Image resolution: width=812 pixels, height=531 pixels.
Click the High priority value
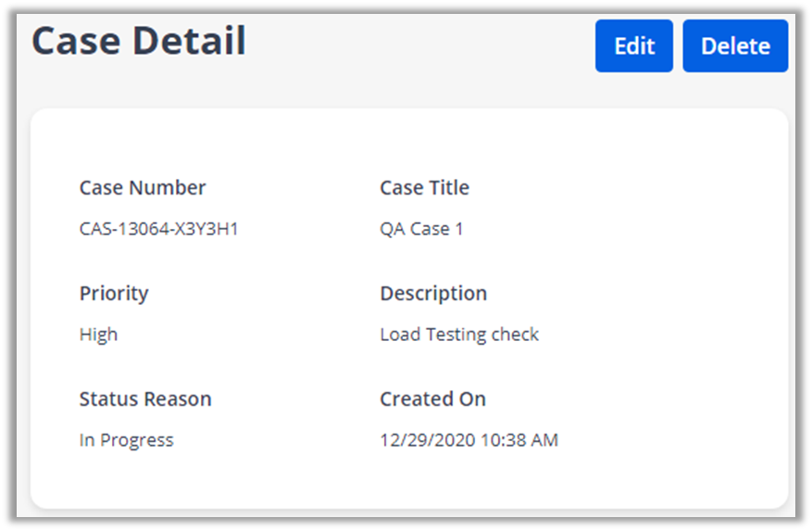(98, 335)
